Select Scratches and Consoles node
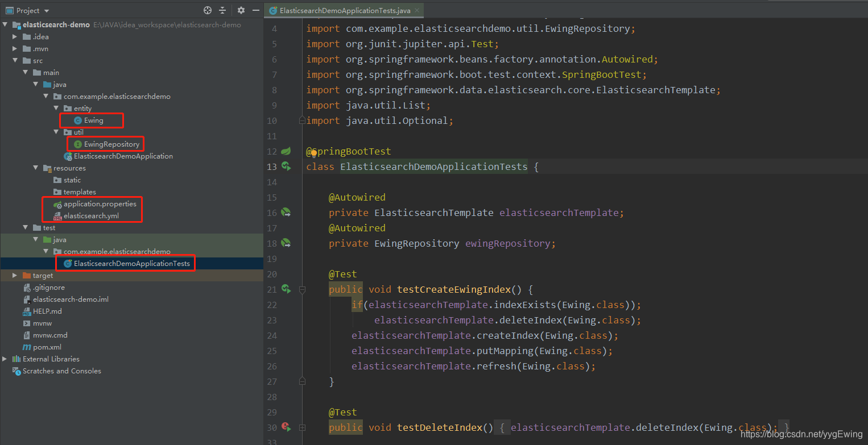This screenshot has height=445, width=868. [x=61, y=371]
